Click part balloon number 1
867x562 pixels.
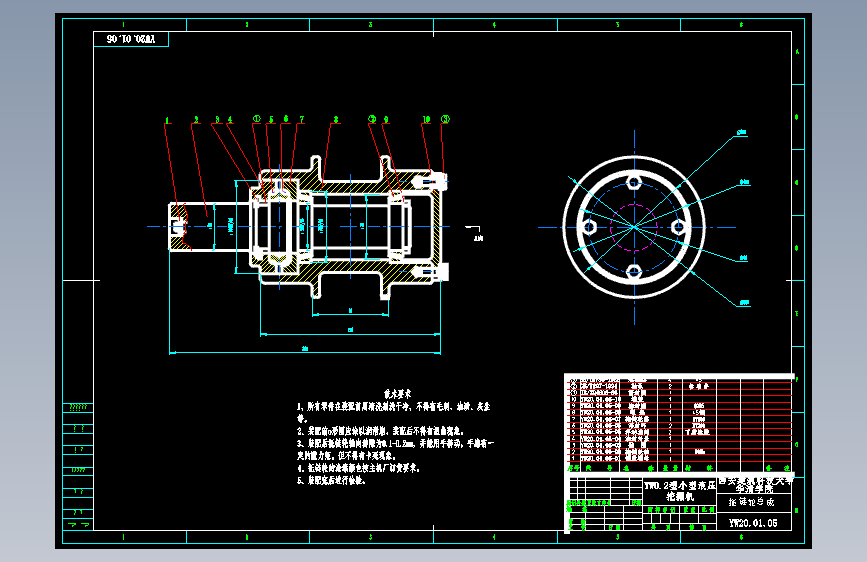click(x=167, y=121)
